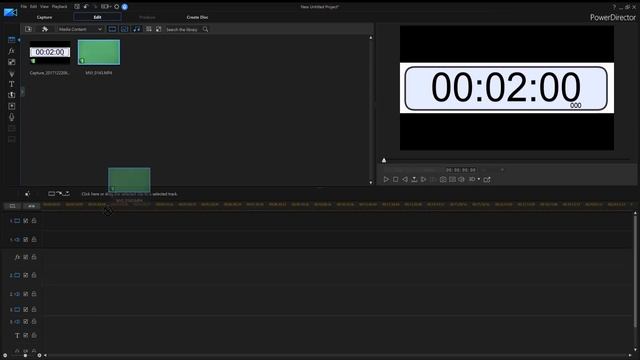Open the File menu
Image resolution: width=640 pixels, height=360 pixels.
pyautogui.click(x=24, y=7)
